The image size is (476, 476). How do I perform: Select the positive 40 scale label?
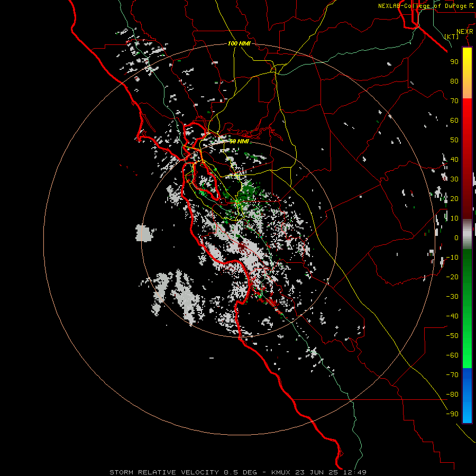point(454,159)
